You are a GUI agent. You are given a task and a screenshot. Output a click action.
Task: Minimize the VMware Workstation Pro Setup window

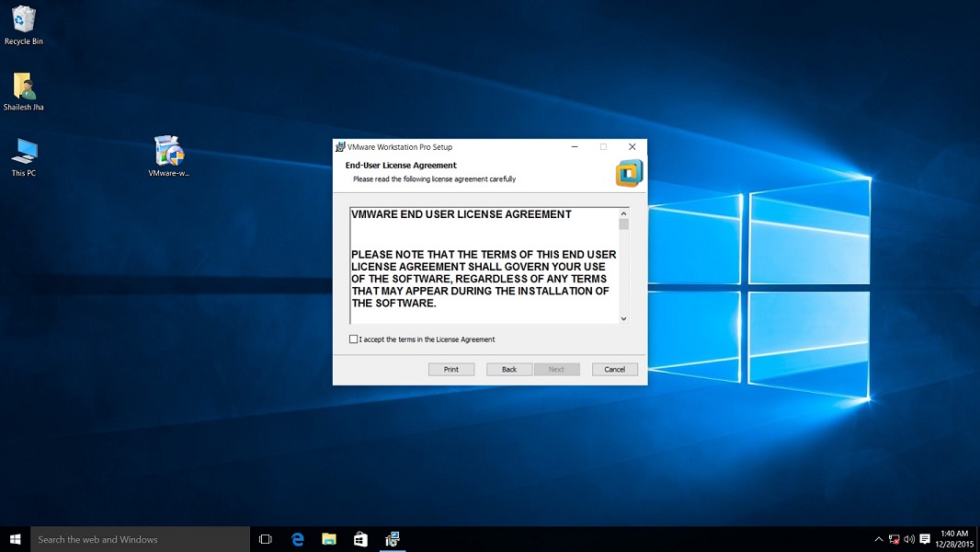[x=575, y=147]
